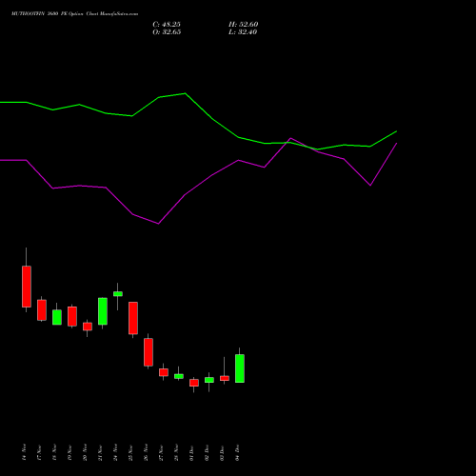Screen dimensions: 476x476
Task: Click the magenta indicator line lowest trough
Action: click(x=158, y=224)
